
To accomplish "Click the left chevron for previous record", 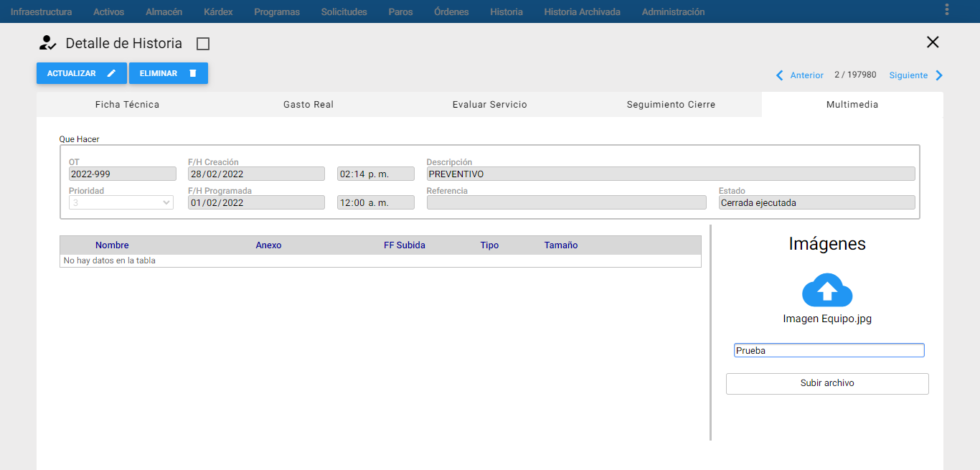I will coord(780,75).
